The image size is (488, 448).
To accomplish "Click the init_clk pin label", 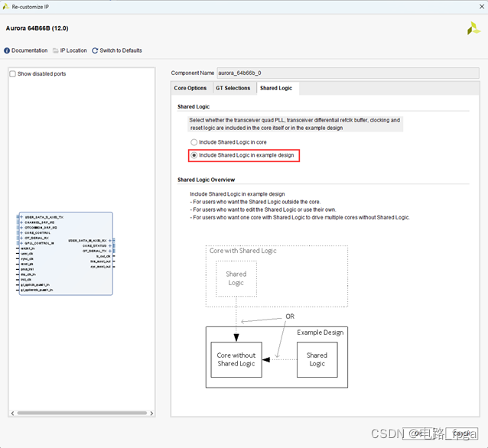I will click(x=26, y=280).
